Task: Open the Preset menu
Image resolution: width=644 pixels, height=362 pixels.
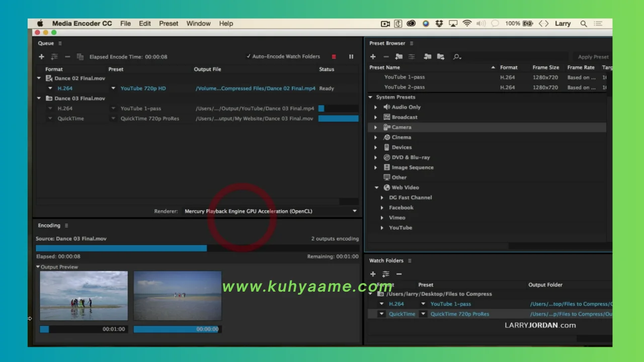Action: click(x=169, y=24)
